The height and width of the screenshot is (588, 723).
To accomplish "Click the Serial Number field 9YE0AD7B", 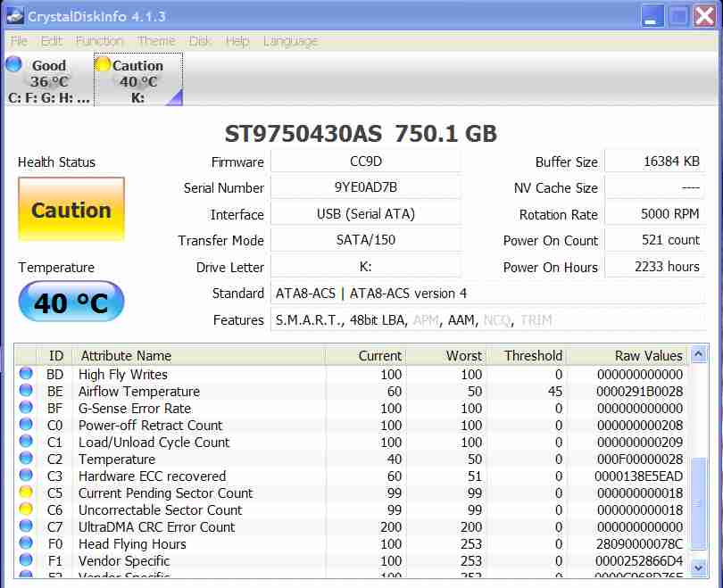I will 366,187.
